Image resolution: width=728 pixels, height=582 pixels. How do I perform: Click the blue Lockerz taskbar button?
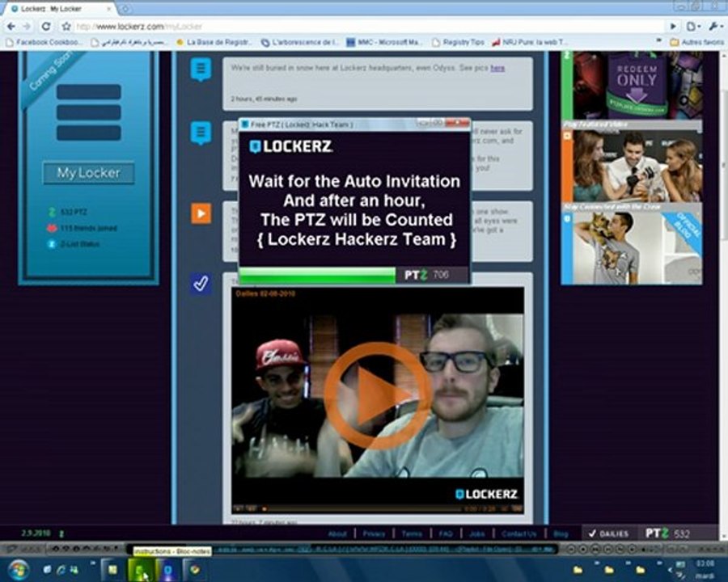click(x=168, y=569)
